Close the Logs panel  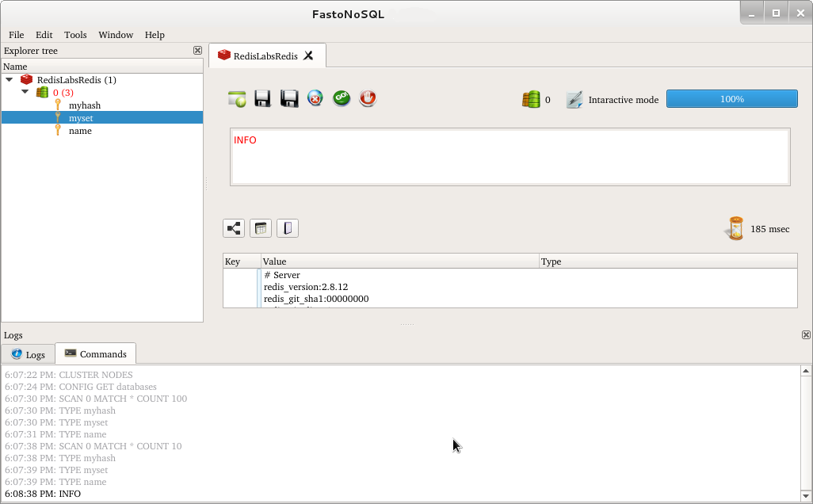(806, 335)
